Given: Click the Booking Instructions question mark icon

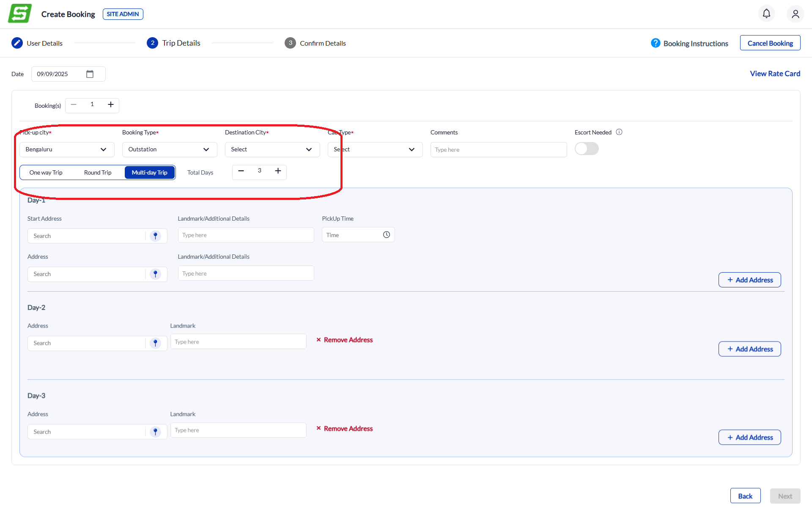Looking at the screenshot, I should tap(655, 43).
